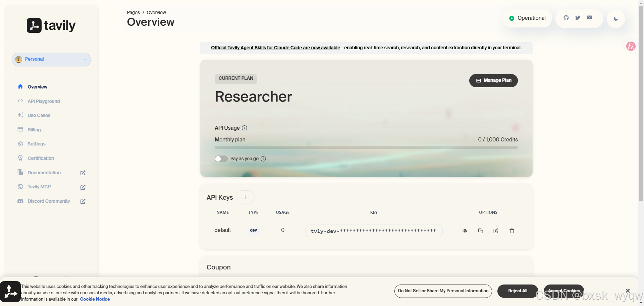This screenshot has height=306, width=644.
Task: Click the Cookie Notice link
Action: [95, 299]
